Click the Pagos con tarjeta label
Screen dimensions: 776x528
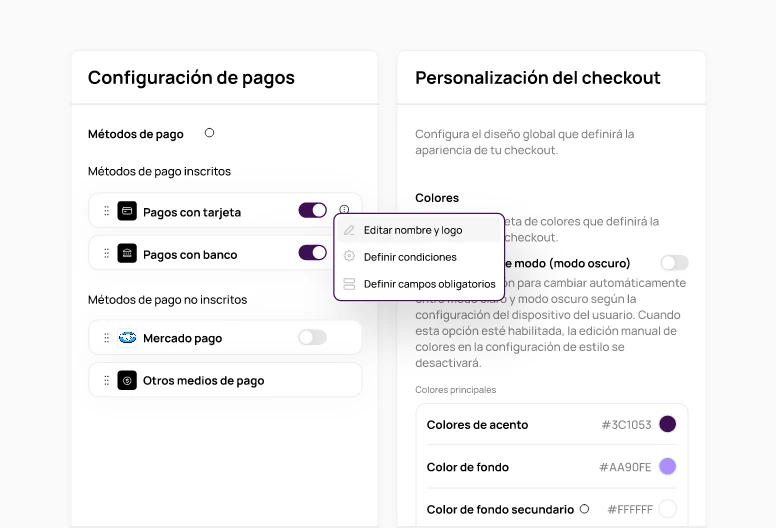pos(192,212)
